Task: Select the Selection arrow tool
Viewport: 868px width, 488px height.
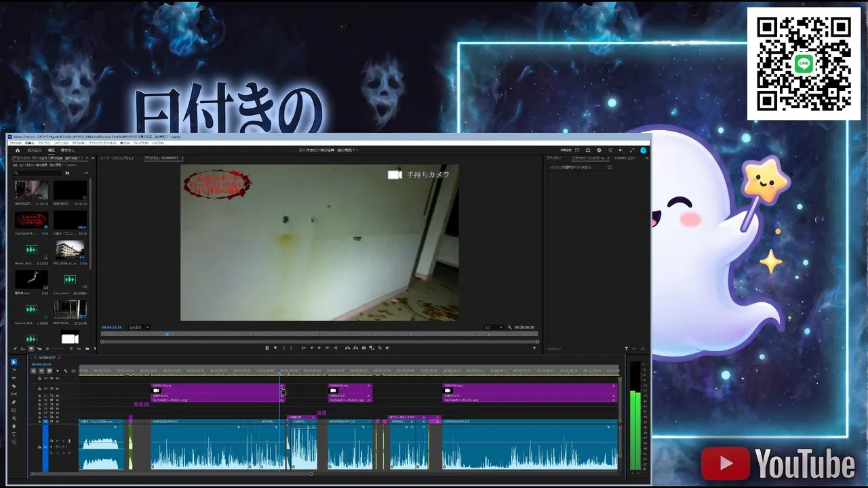Action: pos(14,362)
